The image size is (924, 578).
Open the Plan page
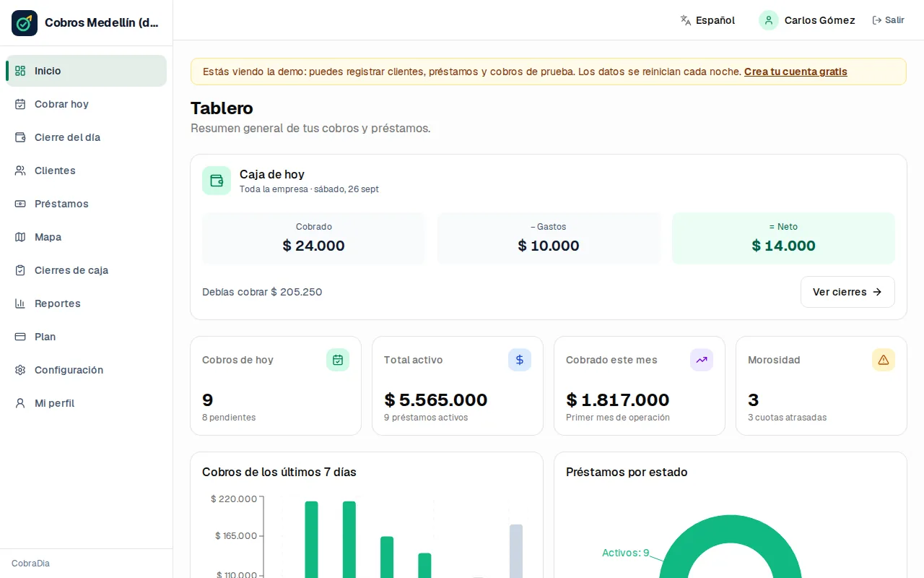coord(87,337)
